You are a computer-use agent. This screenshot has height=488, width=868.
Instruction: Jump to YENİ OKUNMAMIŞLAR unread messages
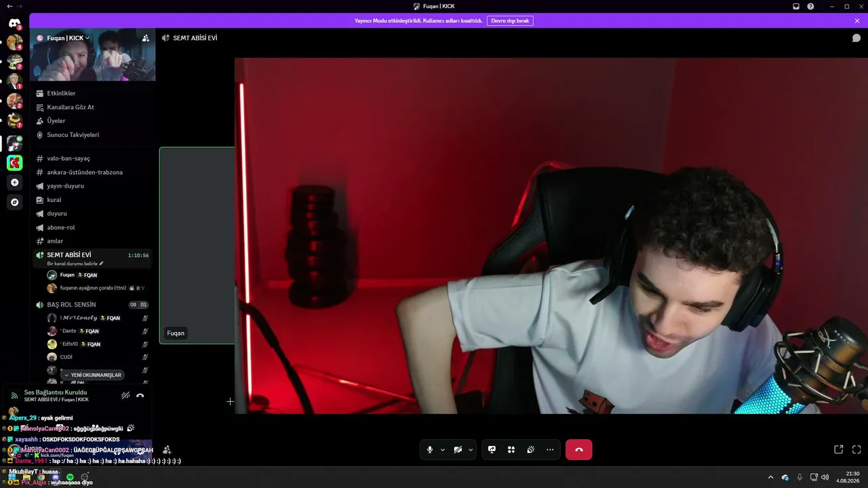pyautogui.click(x=92, y=375)
